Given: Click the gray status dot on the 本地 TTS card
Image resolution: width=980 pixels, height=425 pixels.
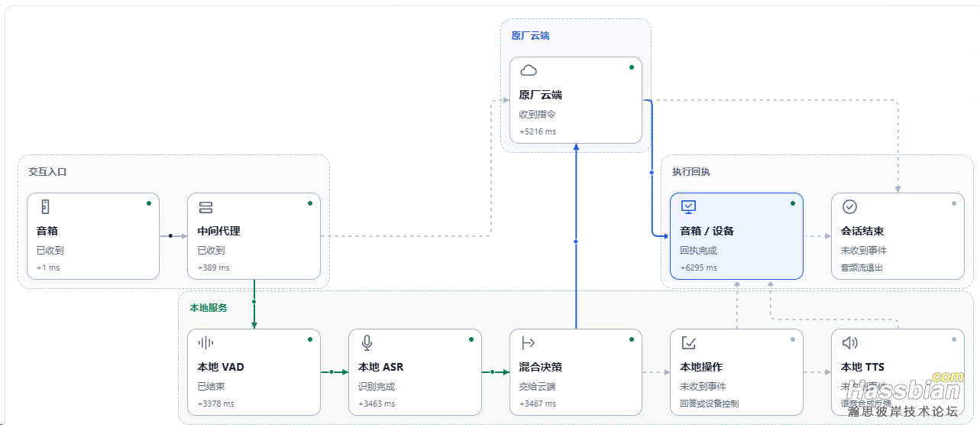Looking at the screenshot, I should coord(953,339).
